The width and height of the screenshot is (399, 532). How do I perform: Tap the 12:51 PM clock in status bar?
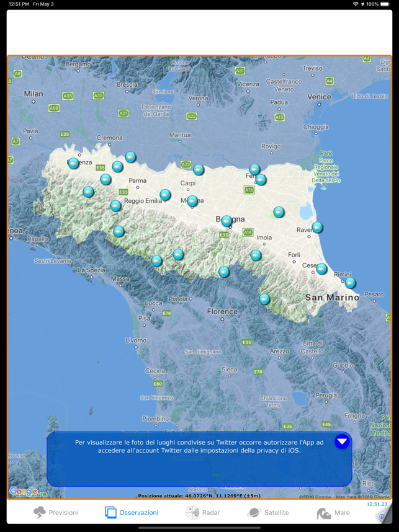[x=19, y=4]
